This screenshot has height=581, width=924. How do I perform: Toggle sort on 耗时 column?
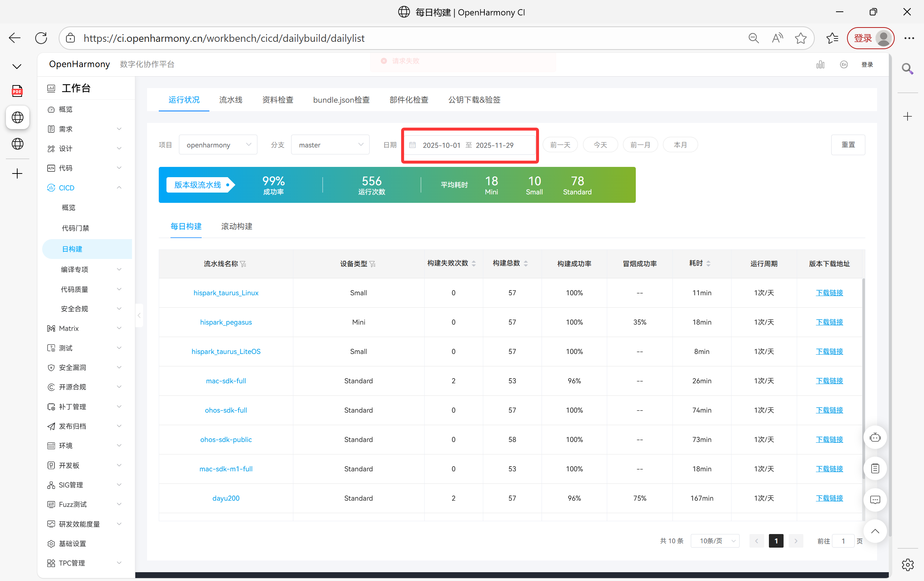pyautogui.click(x=708, y=263)
